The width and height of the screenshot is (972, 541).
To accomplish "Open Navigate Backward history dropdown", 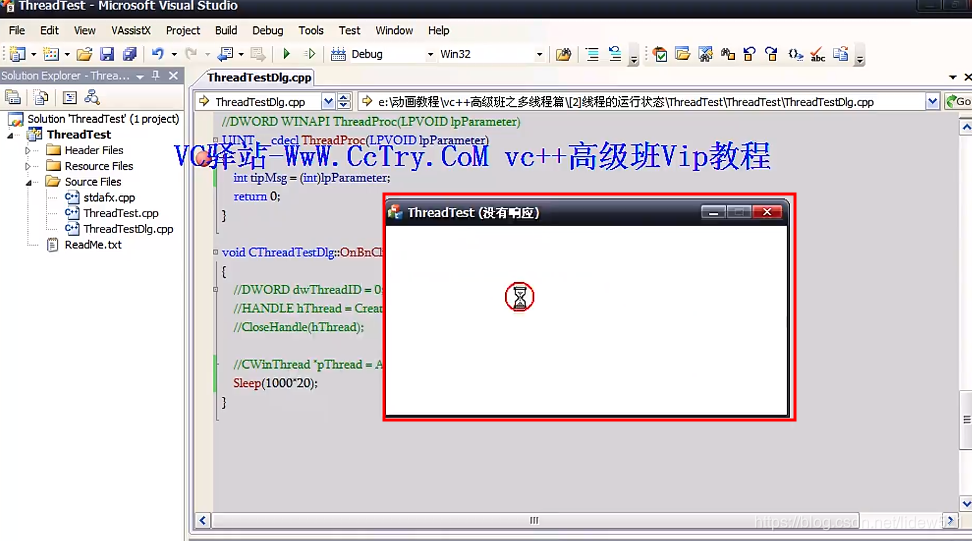I will click(x=241, y=55).
